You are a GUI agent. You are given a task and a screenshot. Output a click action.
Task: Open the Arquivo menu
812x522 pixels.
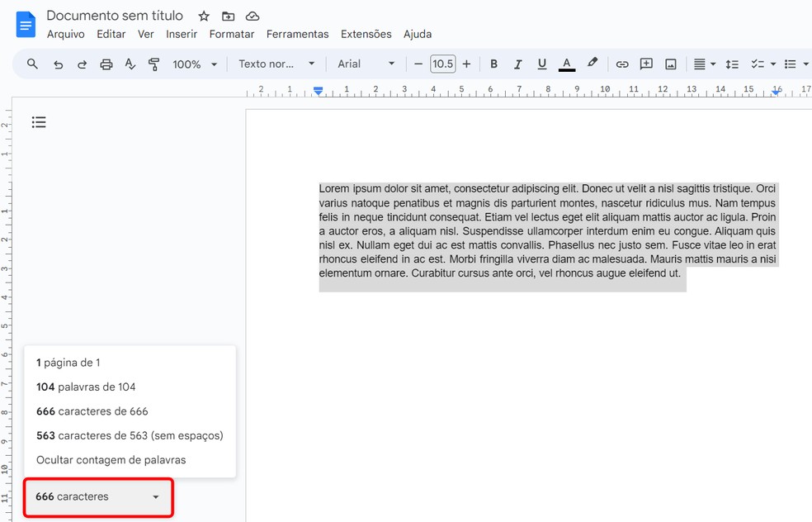[66, 34]
